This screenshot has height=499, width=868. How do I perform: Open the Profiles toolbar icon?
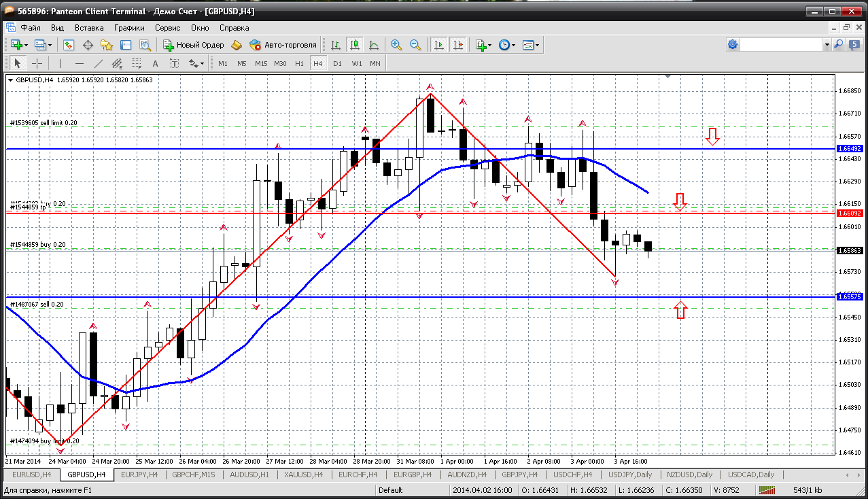[40, 45]
